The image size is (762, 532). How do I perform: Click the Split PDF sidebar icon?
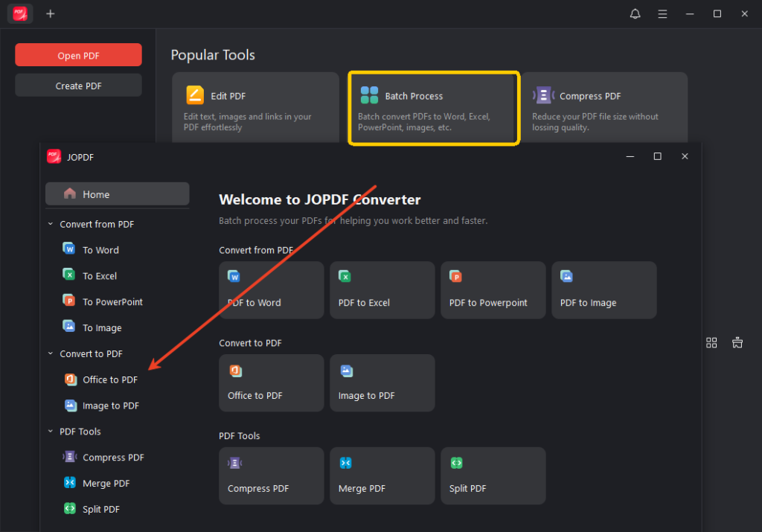tap(69, 509)
